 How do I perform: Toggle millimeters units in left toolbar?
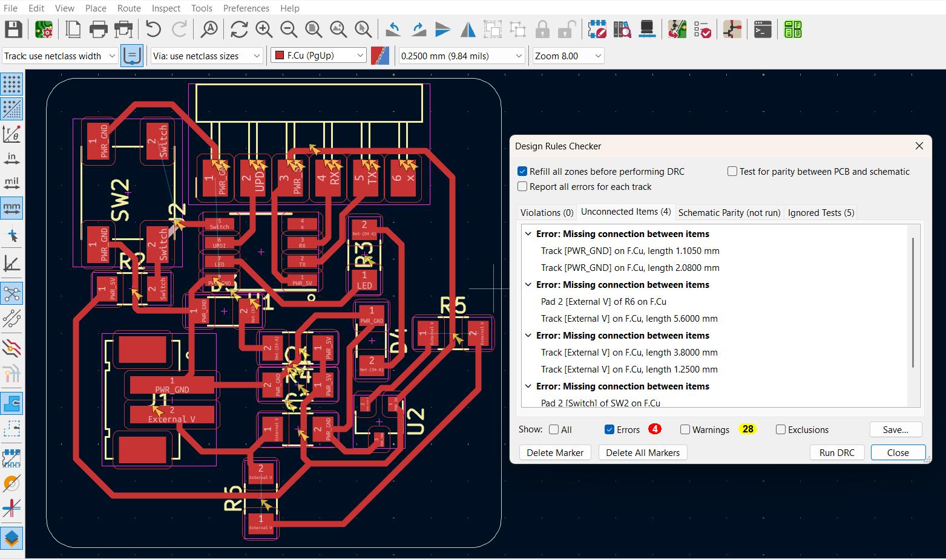pyautogui.click(x=11, y=208)
